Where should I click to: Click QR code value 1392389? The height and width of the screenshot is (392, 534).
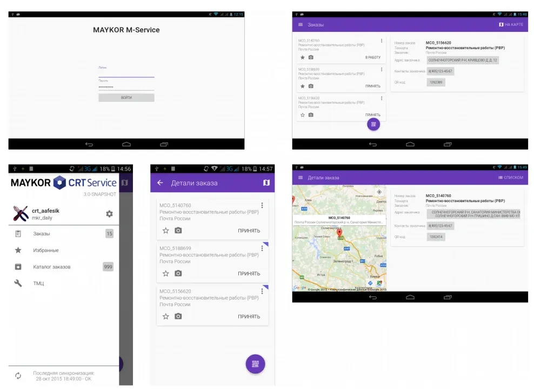pos(436,83)
